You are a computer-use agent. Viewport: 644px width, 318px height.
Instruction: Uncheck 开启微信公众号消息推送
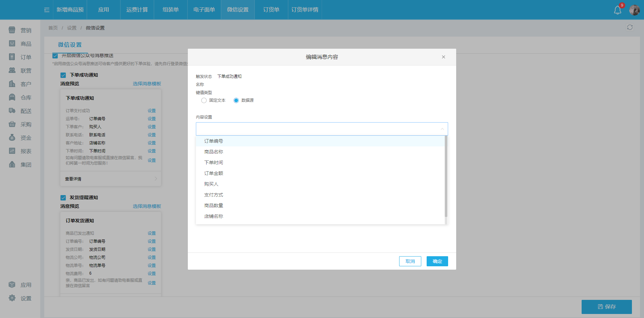[55, 55]
